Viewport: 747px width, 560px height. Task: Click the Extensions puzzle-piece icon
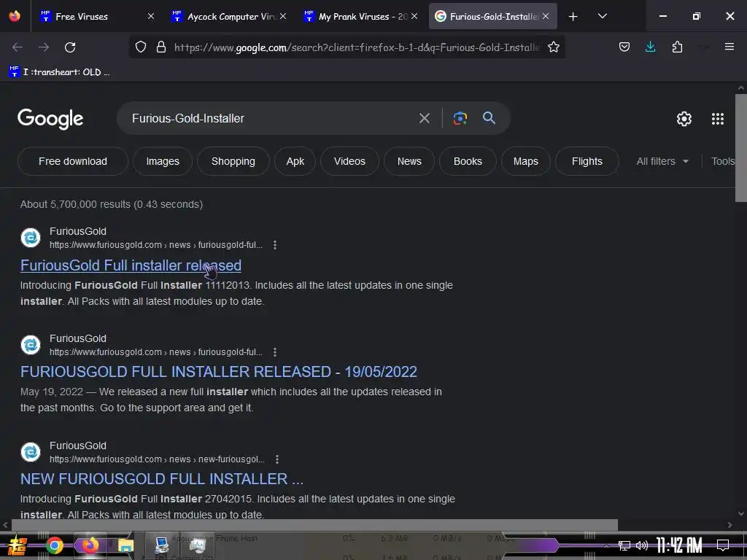click(x=677, y=47)
